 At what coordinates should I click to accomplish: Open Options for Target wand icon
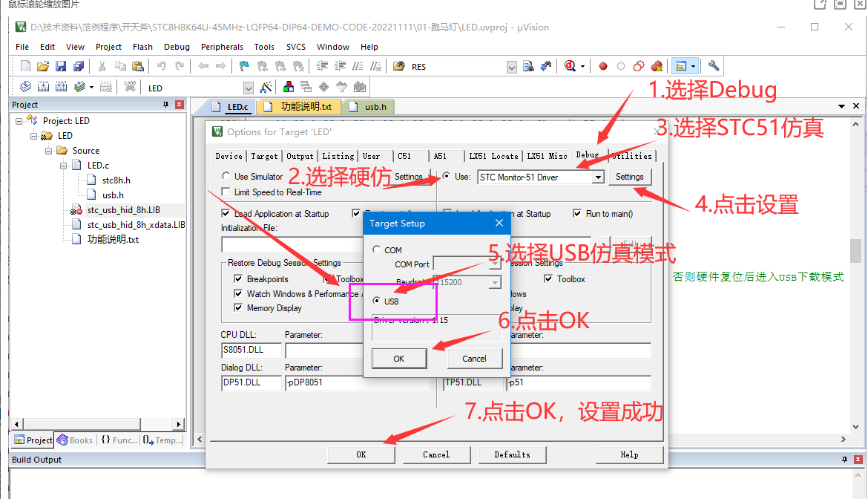point(266,87)
